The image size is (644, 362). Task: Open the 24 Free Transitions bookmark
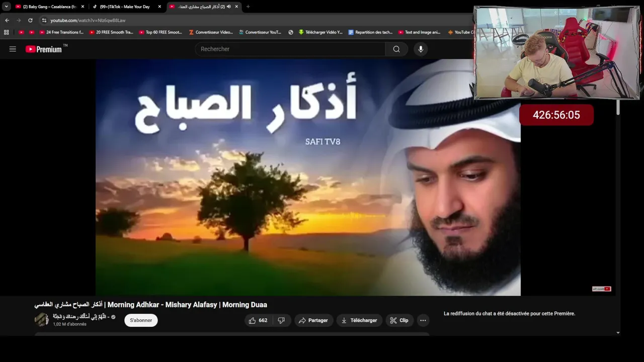click(x=61, y=32)
